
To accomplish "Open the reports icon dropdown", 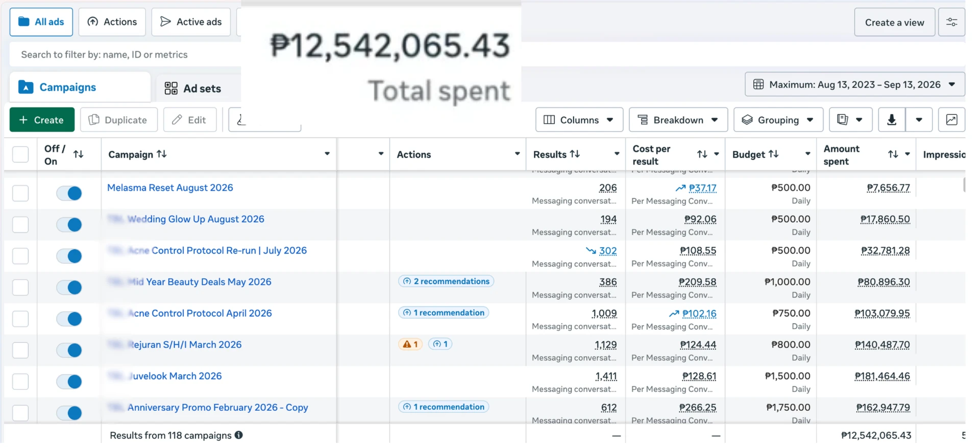I will point(850,120).
